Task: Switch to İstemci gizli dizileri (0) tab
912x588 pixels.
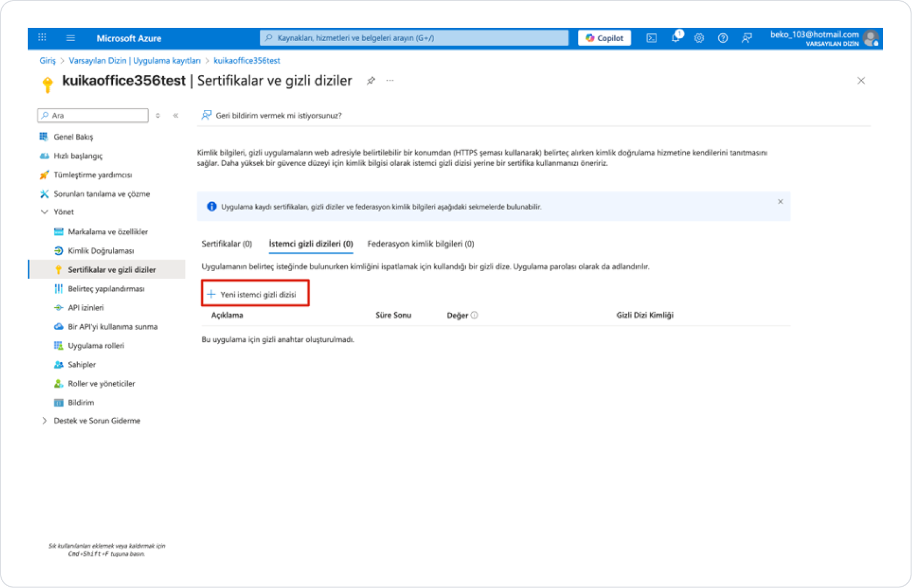Action: coord(311,244)
